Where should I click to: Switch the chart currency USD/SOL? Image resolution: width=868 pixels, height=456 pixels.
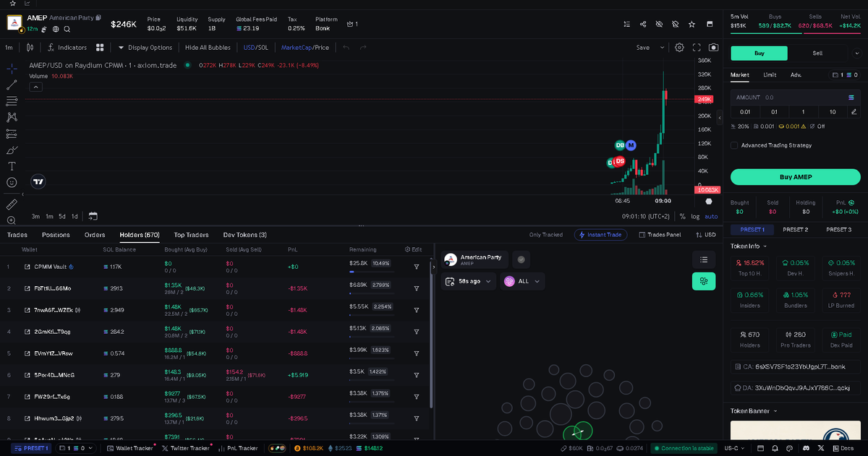255,48
